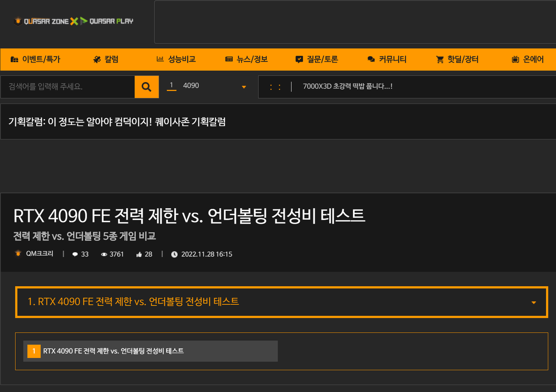
Task: Click the comment bubble icon by 33
Action: pos(75,254)
